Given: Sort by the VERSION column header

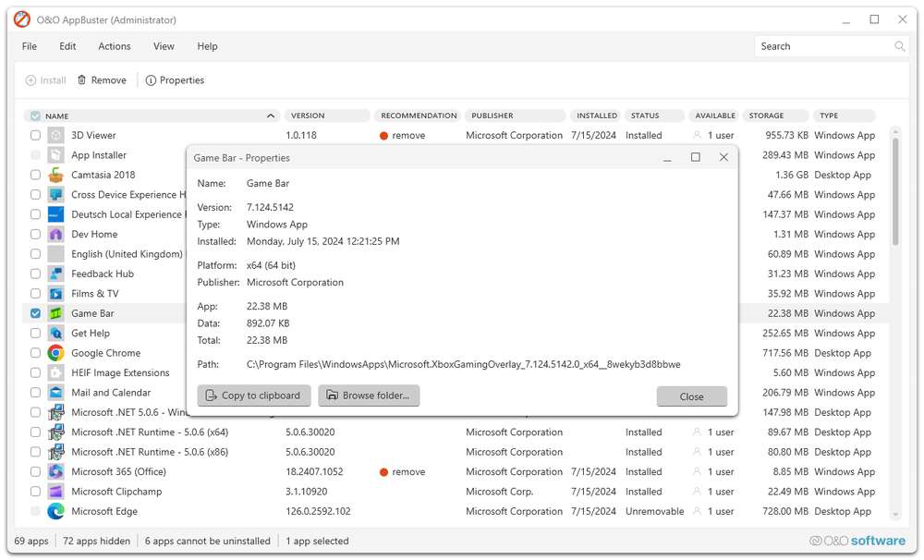Looking at the screenshot, I should [x=327, y=116].
